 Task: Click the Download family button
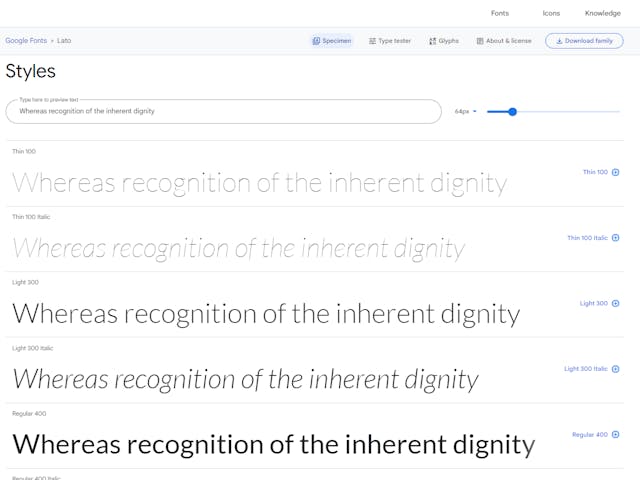coord(584,41)
